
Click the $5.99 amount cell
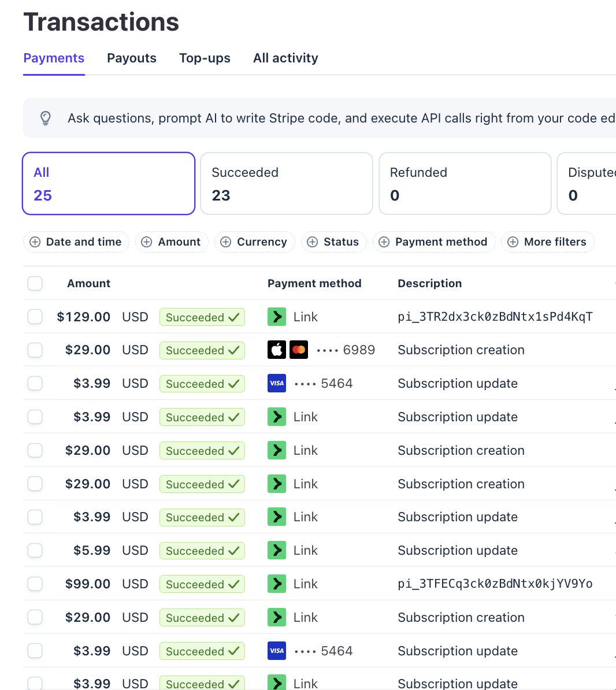[91, 550]
